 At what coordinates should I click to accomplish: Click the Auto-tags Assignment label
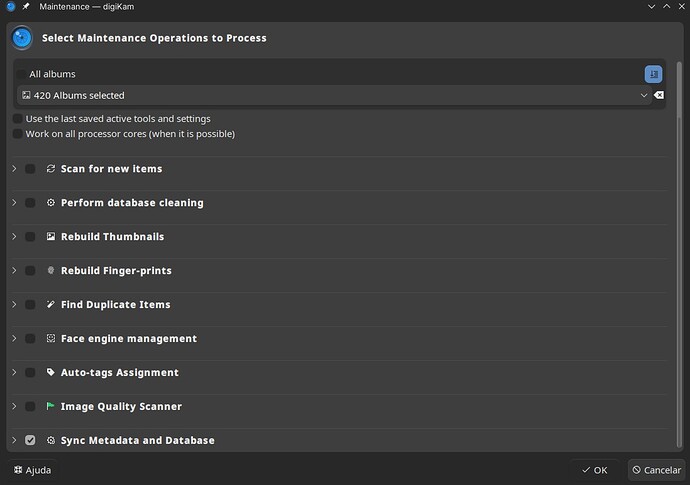point(120,372)
